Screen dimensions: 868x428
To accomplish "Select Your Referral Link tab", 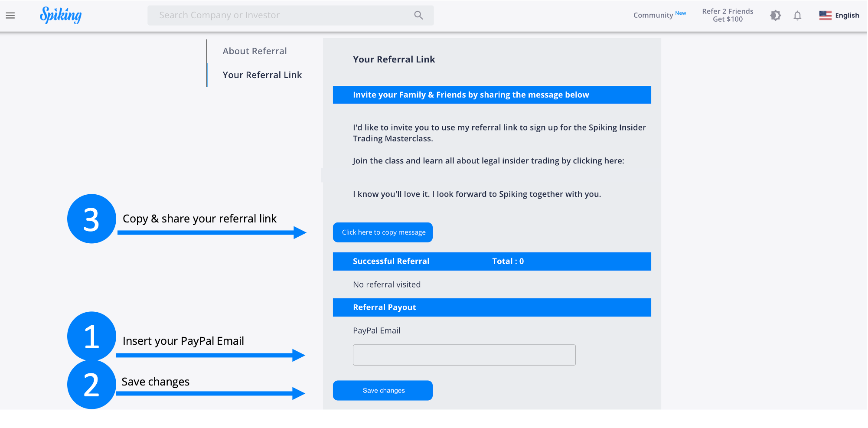I will point(262,75).
